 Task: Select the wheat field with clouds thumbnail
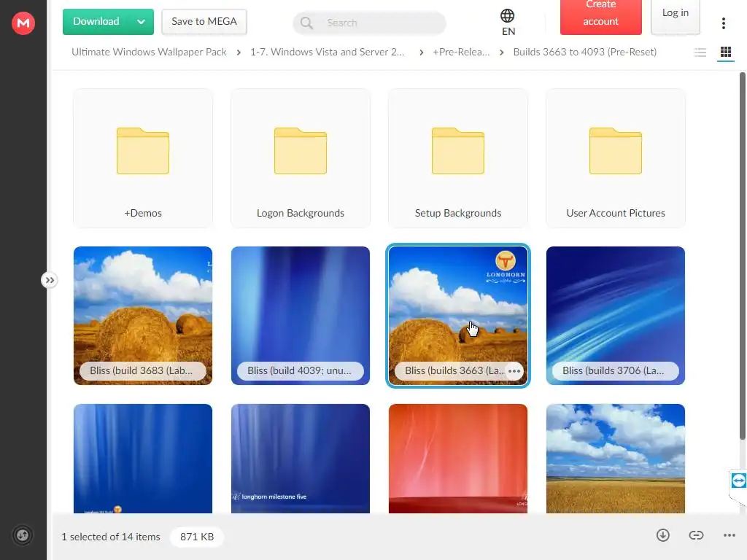pyautogui.click(x=616, y=458)
